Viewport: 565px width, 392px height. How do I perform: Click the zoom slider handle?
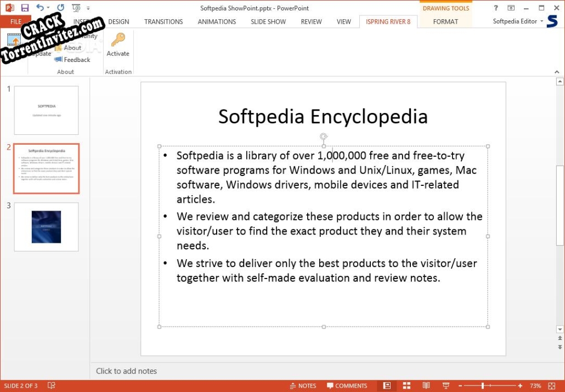click(x=483, y=386)
